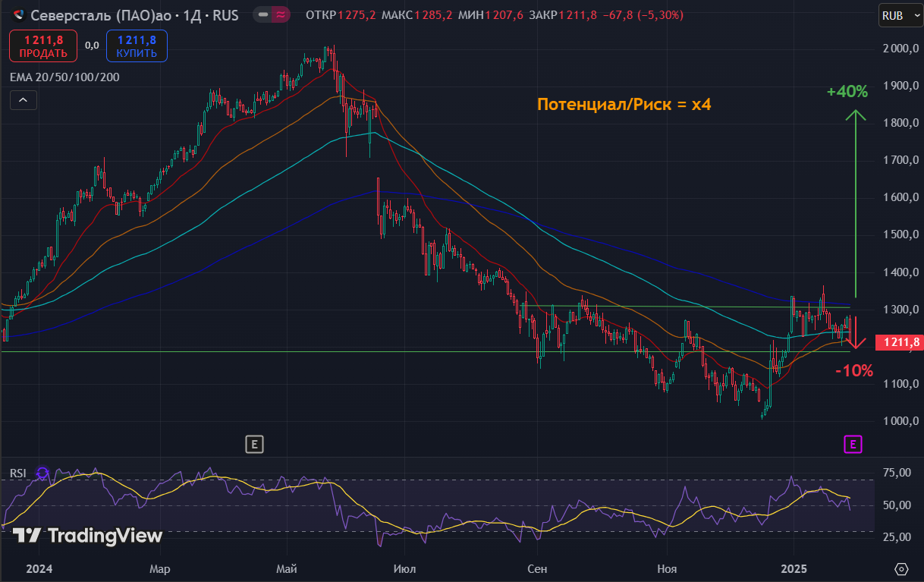Click the −67,8 (−5,30%) change value
This screenshot has width=924, height=582.
coord(643,15)
